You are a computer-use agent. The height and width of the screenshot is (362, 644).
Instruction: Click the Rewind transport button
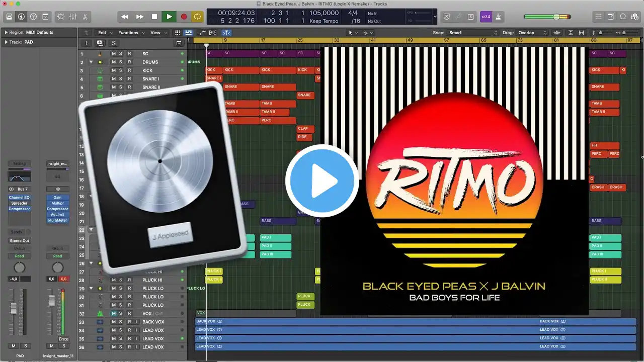click(x=125, y=17)
